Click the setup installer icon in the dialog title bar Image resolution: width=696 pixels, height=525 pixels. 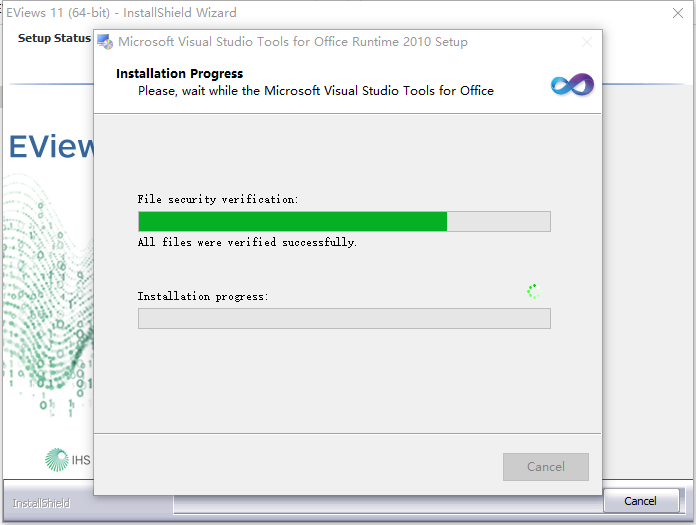(x=105, y=42)
